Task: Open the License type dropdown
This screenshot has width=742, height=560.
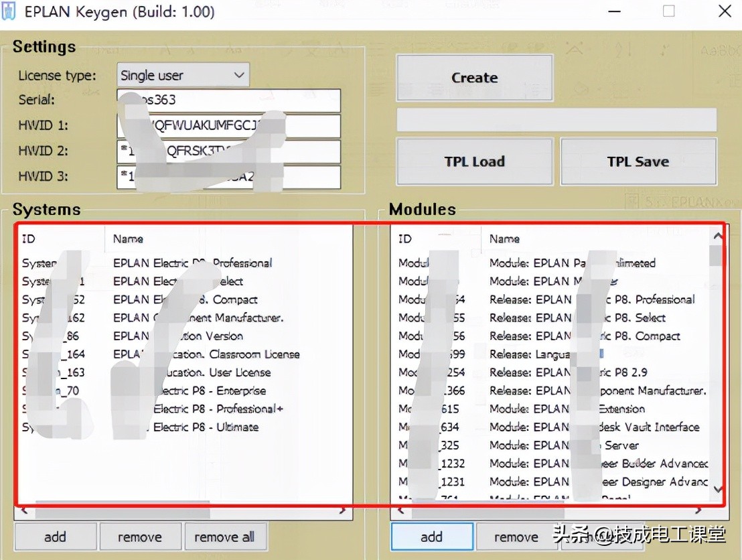Action: [183, 75]
